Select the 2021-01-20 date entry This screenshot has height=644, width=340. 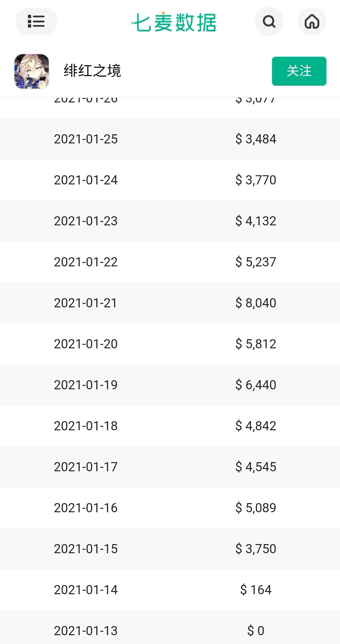(86, 344)
